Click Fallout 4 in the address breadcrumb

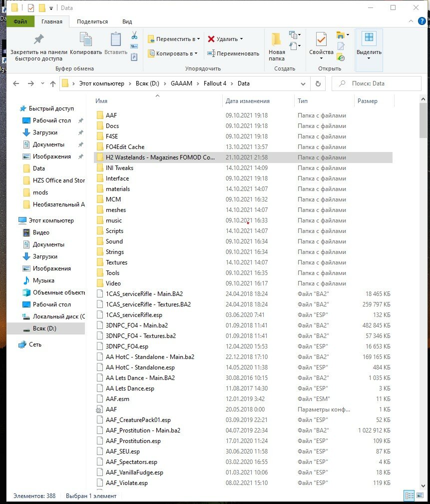click(x=215, y=83)
